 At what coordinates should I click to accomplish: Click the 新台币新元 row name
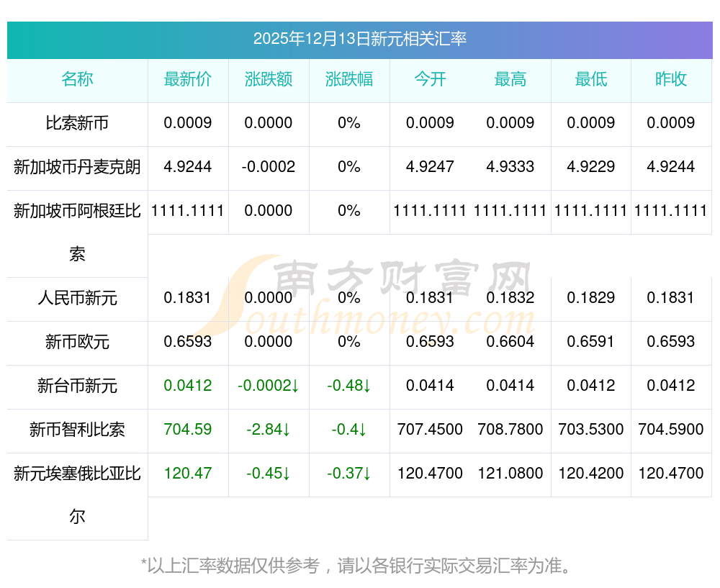point(77,386)
